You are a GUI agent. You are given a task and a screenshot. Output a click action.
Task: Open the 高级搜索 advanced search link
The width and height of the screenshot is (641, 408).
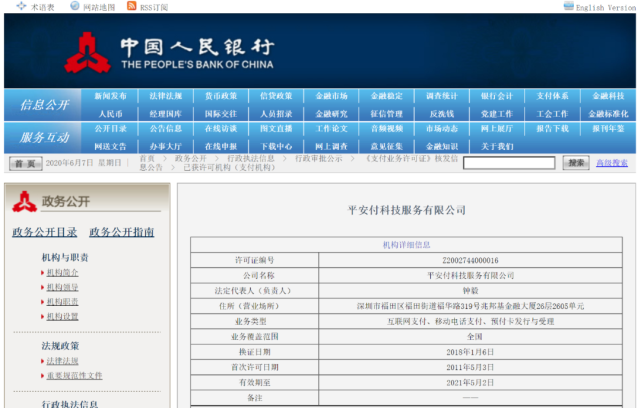click(612, 163)
